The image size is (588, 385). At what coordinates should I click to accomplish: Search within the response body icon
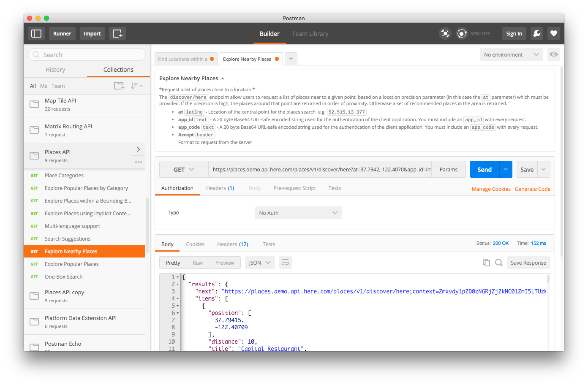[499, 263]
